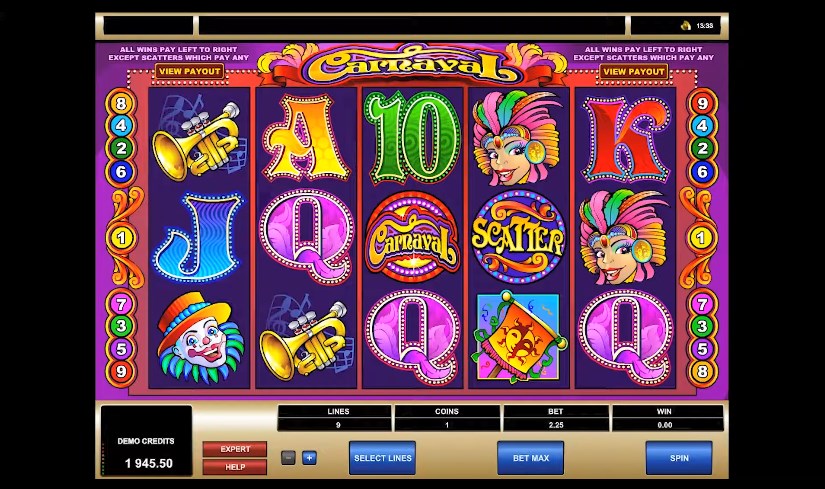This screenshot has width=825, height=489.
Task: Select the Scatter symbol on fourth reel
Action: pyautogui.click(x=518, y=237)
